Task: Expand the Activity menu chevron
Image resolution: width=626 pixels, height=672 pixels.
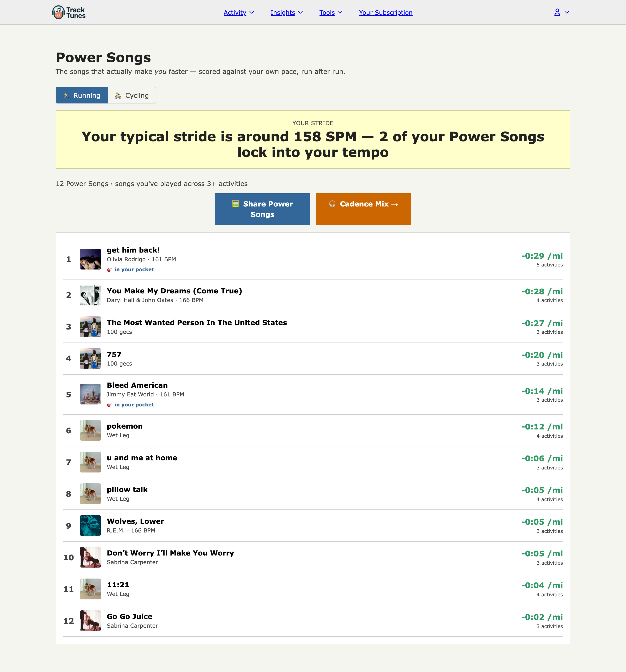Action: pyautogui.click(x=251, y=13)
